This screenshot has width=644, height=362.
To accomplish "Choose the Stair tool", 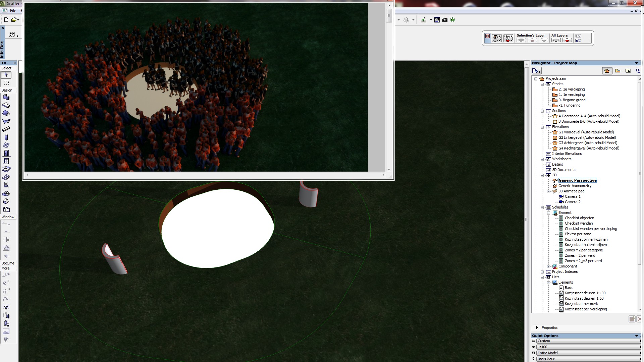I will point(6,177).
